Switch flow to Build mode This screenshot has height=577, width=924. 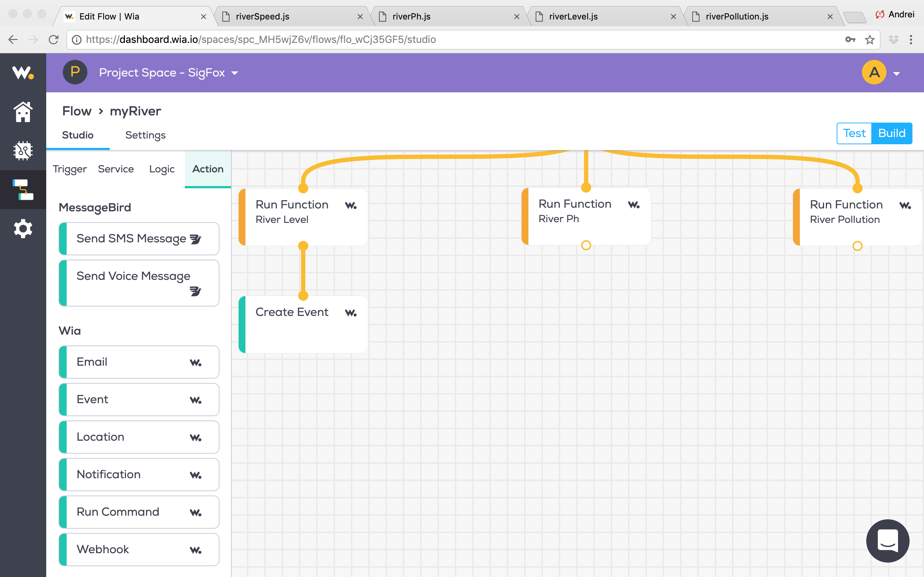tap(892, 133)
